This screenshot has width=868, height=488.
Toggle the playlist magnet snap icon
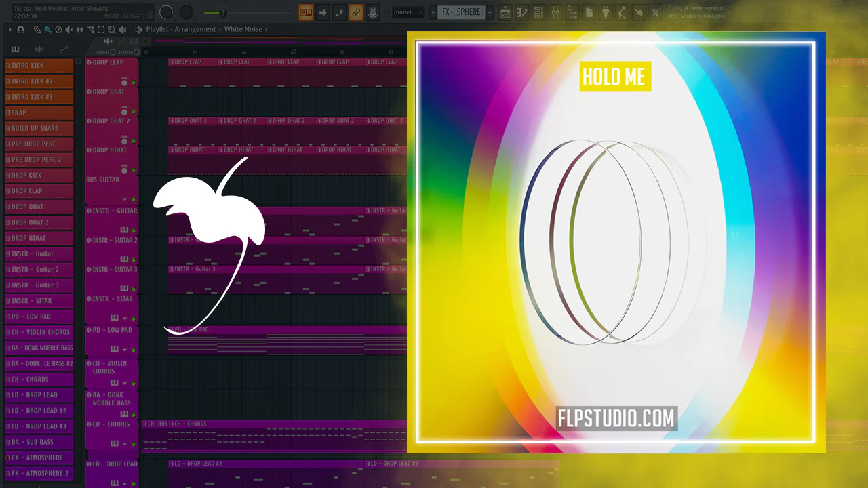tap(21, 30)
